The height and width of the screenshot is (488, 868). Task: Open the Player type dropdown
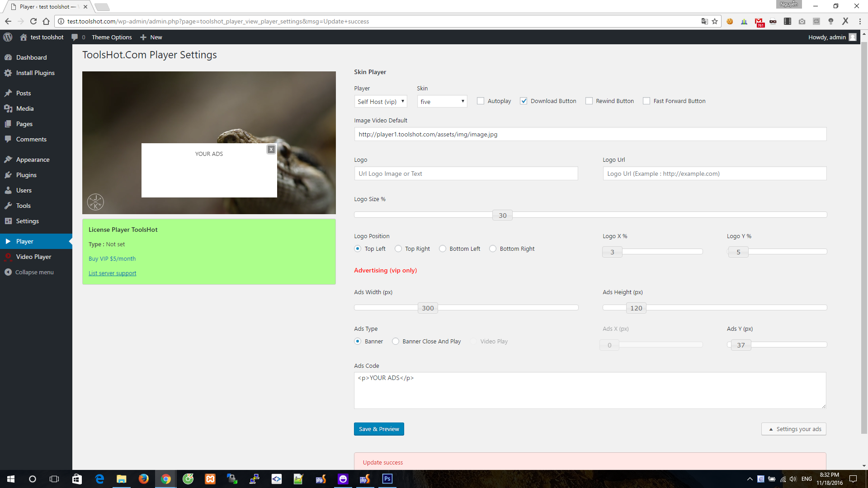(x=381, y=102)
